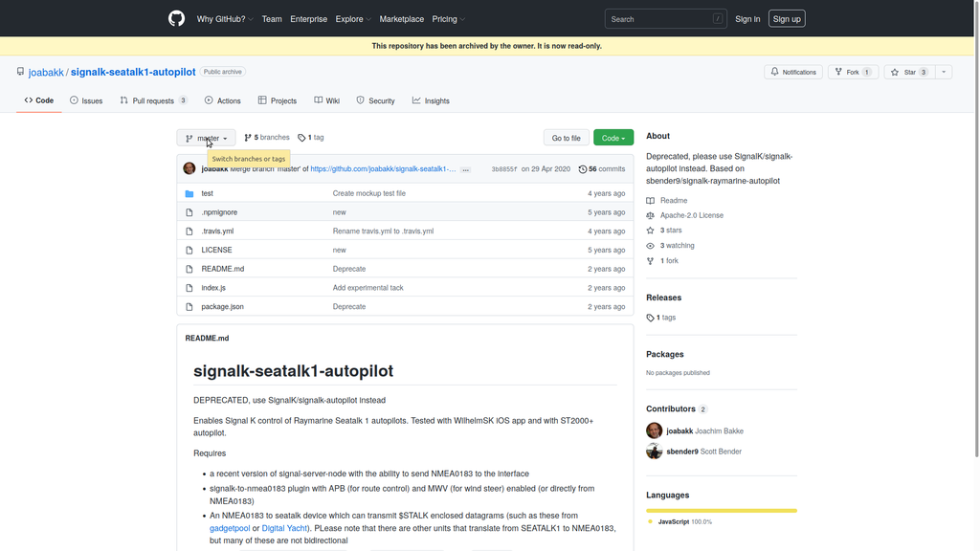
Task: Focus the Search input field
Action: point(666,19)
